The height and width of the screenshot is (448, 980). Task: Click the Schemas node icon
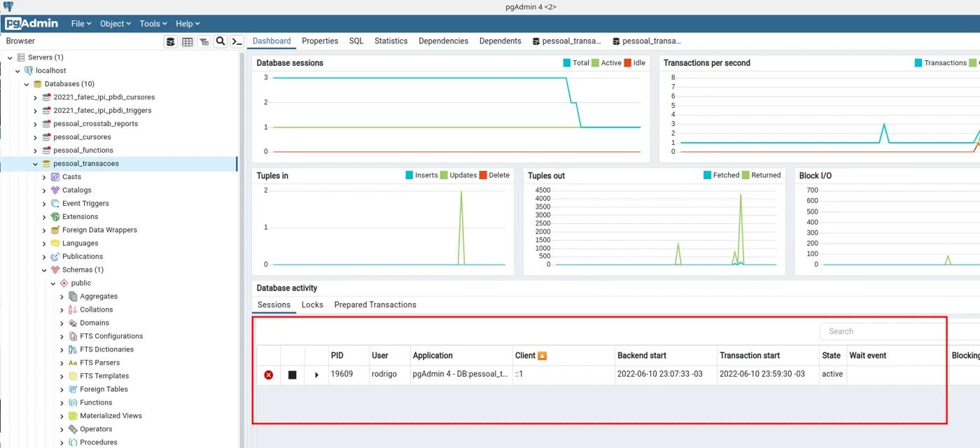click(x=55, y=270)
